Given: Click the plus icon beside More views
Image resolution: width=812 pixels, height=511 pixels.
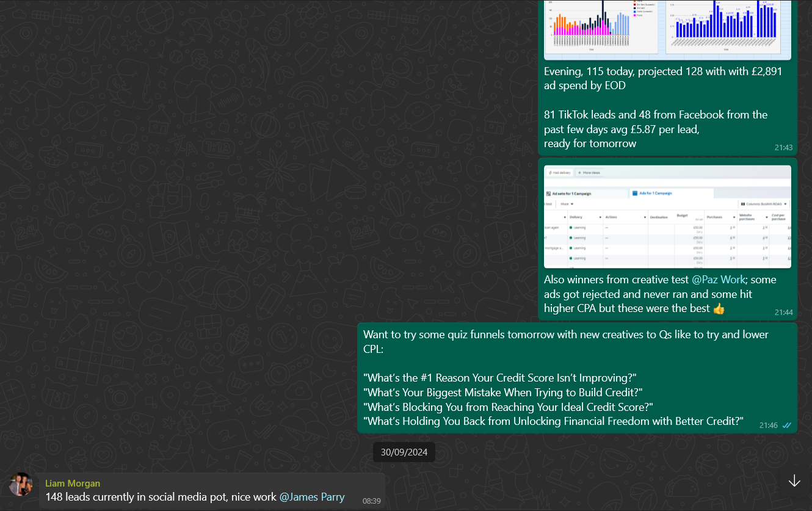Looking at the screenshot, I should (579, 173).
